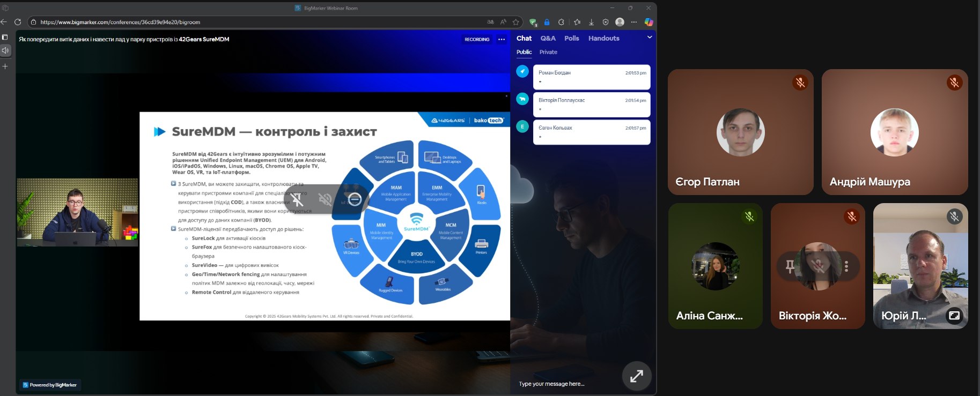Open the browser extensions menu
This screenshot has width=980, height=396.
(x=561, y=22)
